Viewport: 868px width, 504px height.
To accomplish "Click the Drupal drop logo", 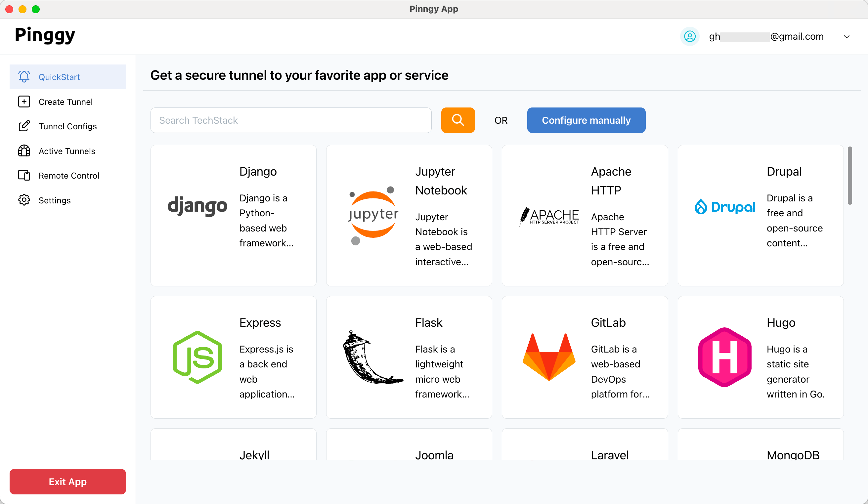I will pyautogui.click(x=725, y=207).
